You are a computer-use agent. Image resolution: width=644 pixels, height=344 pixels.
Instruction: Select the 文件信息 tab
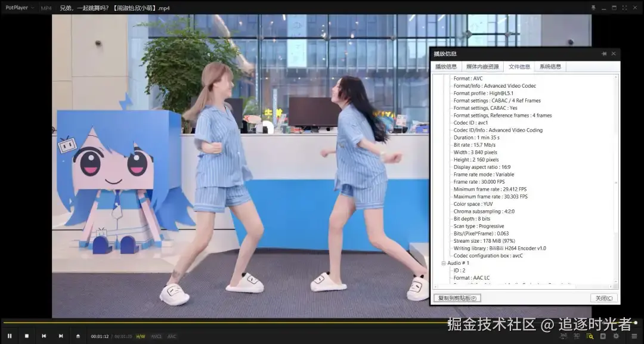[x=519, y=67]
